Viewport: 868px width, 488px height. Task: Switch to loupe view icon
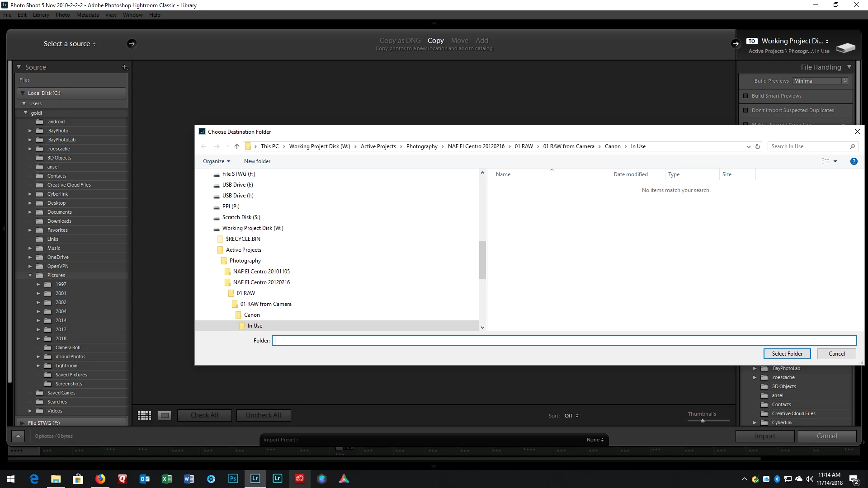tap(165, 415)
